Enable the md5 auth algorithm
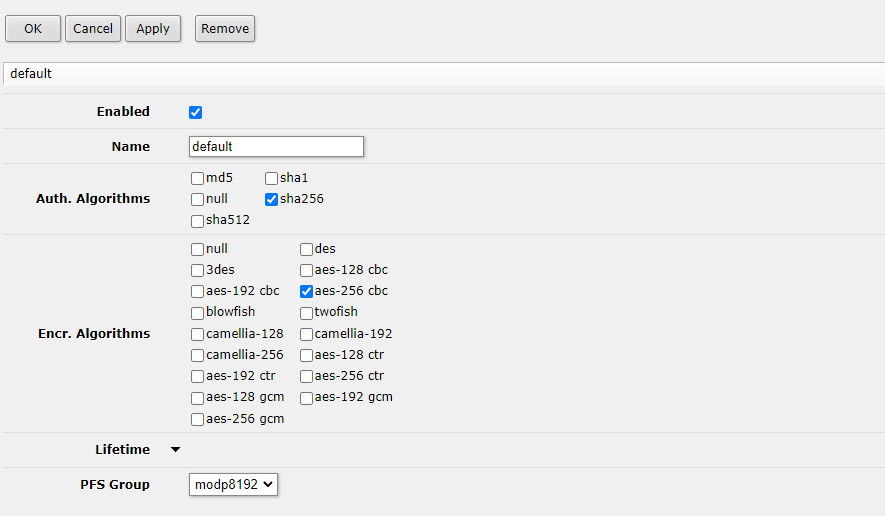Screen dimensions: 885x516 pos(197,178)
